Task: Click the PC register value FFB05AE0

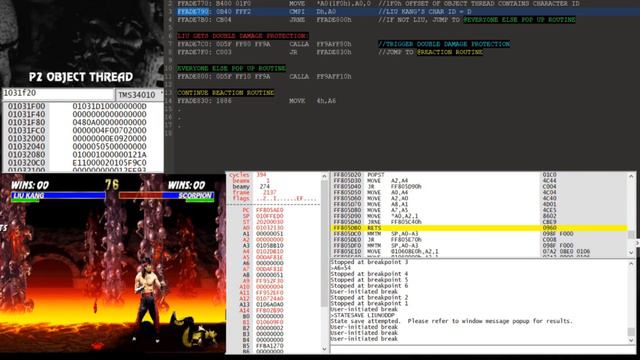Action: pyautogui.click(x=269, y=210)
